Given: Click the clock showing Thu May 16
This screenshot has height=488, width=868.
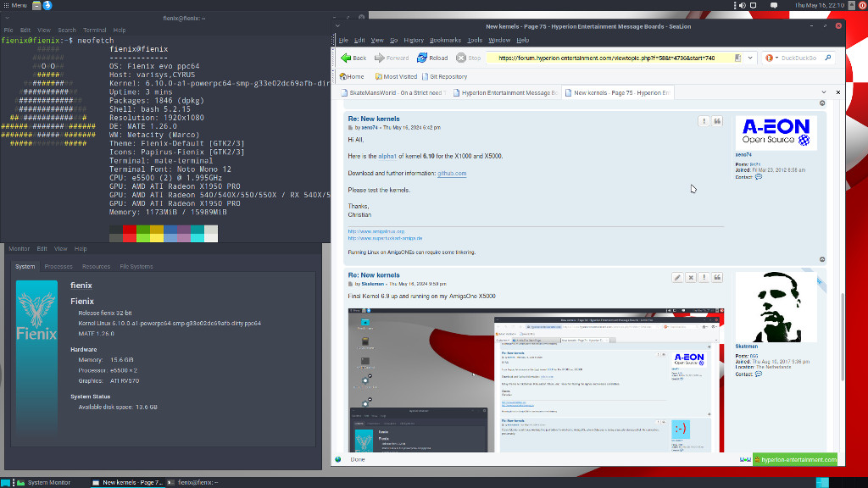Looking at the screenshot, I should pyautogui.click(x=820, y=5).
